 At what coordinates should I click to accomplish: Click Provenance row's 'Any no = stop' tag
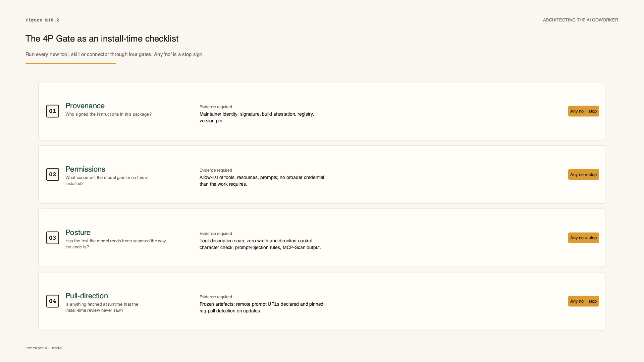(583, 111)
